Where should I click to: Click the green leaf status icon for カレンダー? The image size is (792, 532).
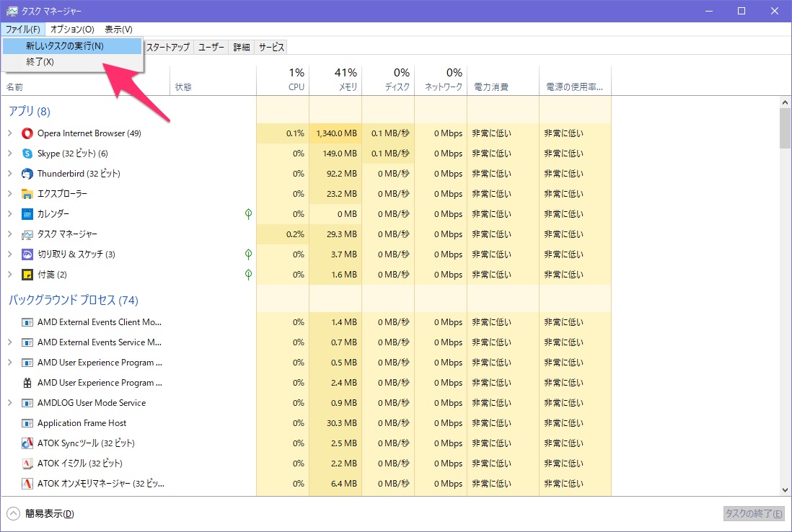click(x=248, y=214)
